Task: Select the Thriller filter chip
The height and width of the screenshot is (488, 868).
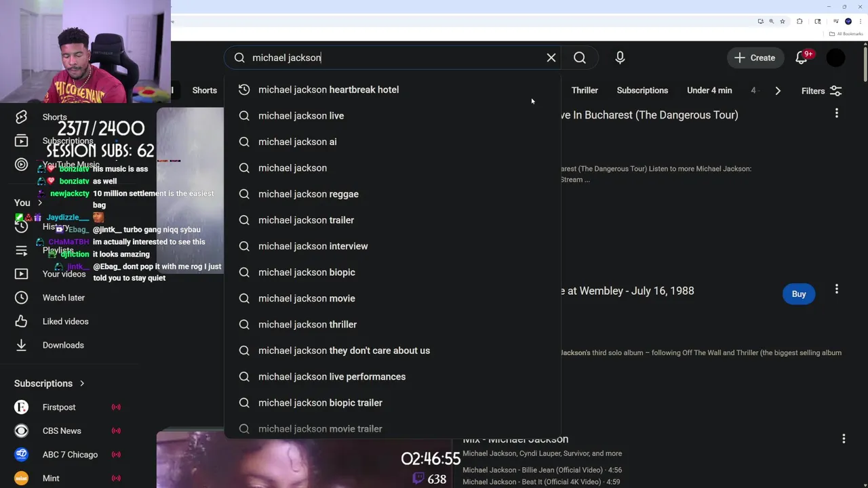Action: point(585,90)
